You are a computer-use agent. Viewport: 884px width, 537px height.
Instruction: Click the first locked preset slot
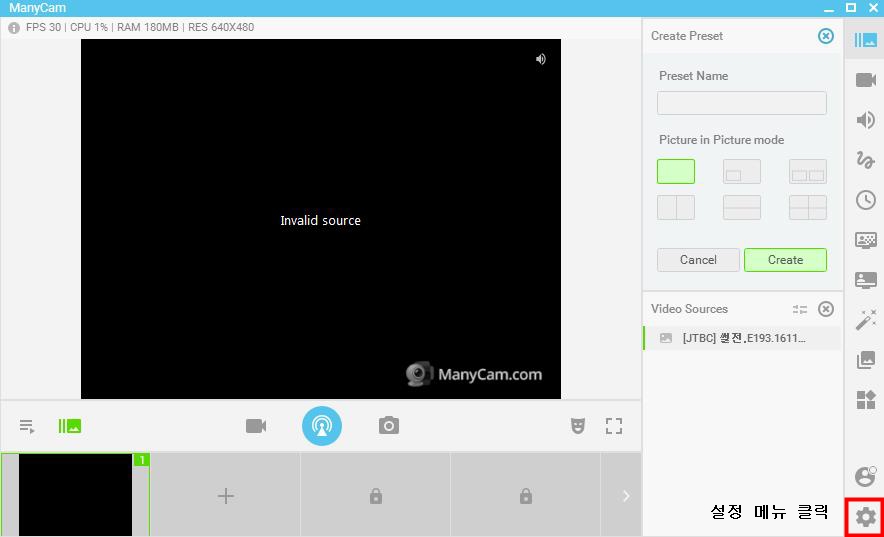(375, 496)
